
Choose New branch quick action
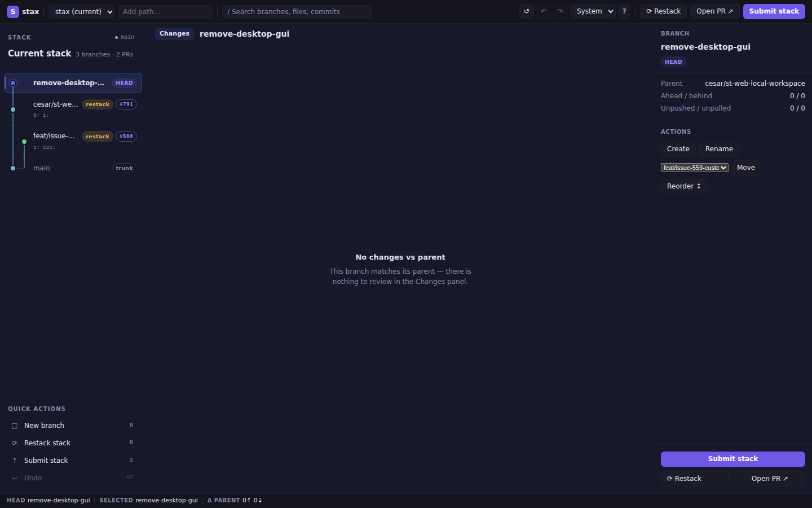tap(73, 426)
